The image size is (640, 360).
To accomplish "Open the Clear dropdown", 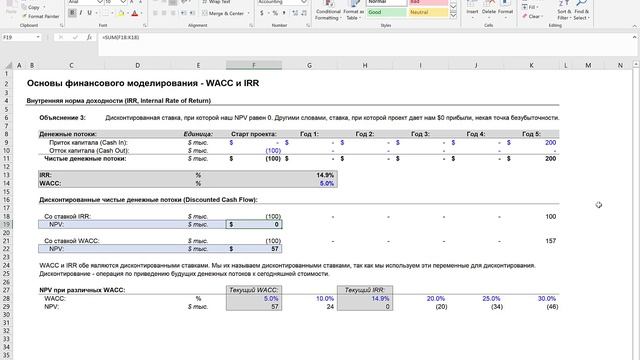I will point(532,16).
